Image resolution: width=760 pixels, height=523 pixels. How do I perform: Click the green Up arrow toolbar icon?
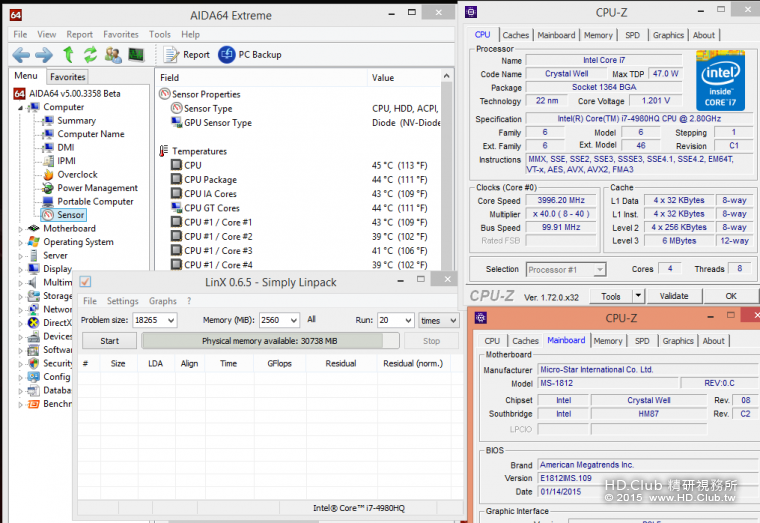click(x=68, y=55)
